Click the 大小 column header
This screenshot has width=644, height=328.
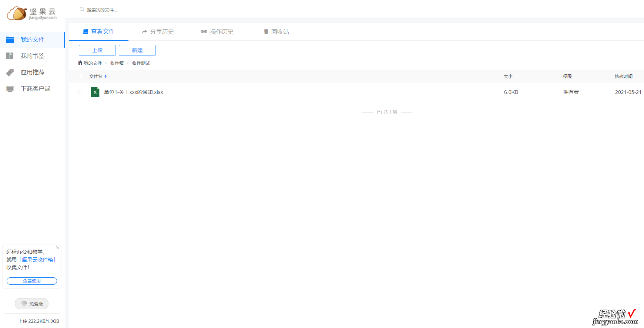coord(508,77)
